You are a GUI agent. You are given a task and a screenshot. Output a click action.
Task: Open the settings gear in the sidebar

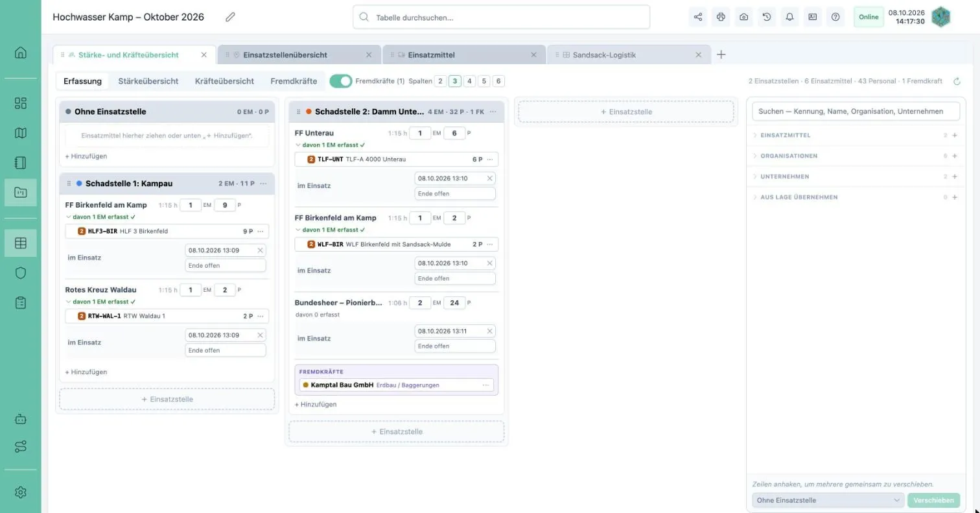(x=21, y=492)
